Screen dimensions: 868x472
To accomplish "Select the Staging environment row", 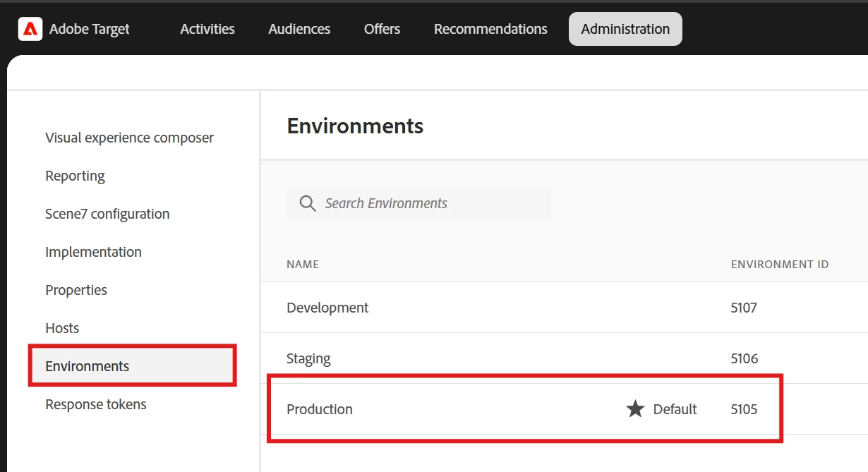I will (x=565, y=358).
